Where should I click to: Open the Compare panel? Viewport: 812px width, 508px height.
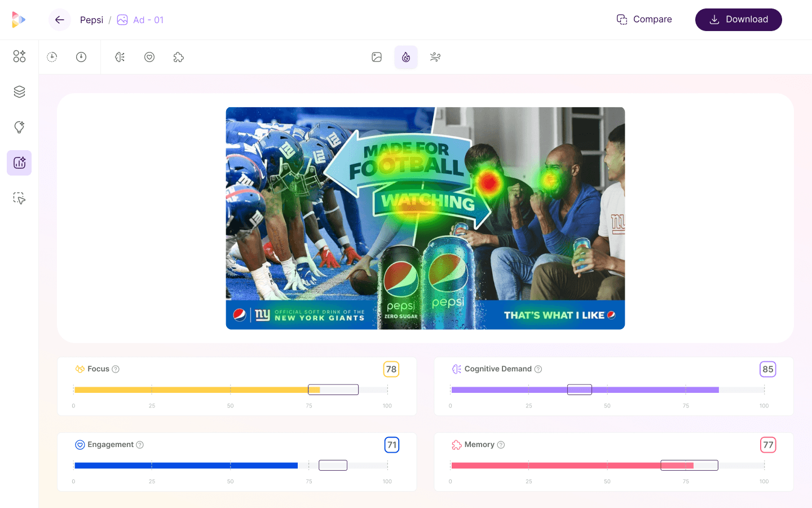(644, 19)
